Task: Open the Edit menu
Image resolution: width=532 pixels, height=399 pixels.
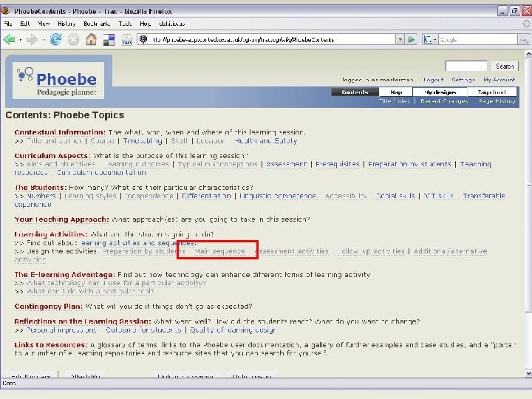Action: (x=25, y=24)
